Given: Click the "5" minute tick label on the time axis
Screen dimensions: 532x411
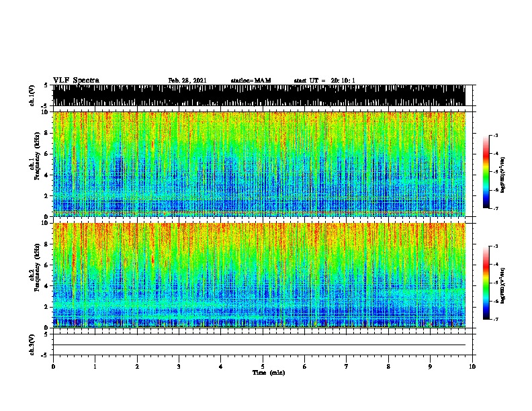Looking at the screenshot, I should click(263, 367).
